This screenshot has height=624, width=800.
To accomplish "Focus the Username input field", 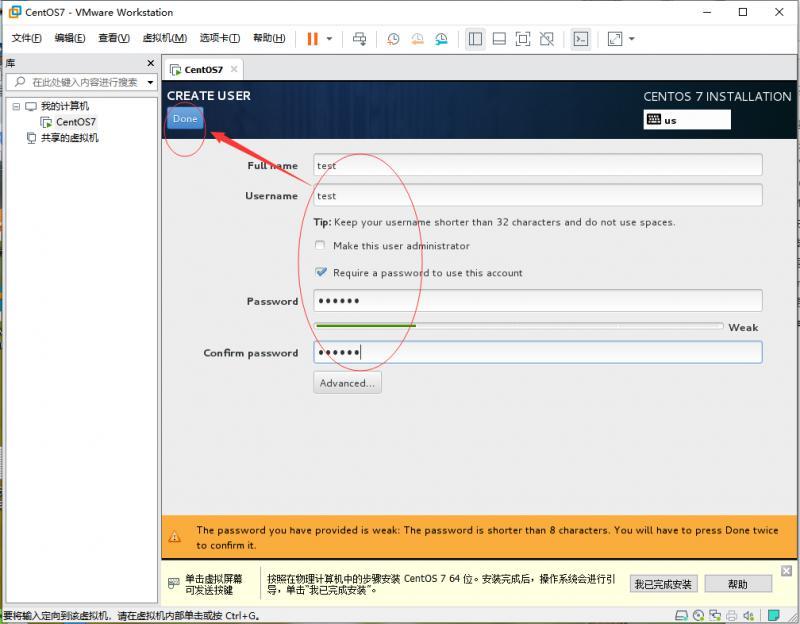I will coord(538,195).
